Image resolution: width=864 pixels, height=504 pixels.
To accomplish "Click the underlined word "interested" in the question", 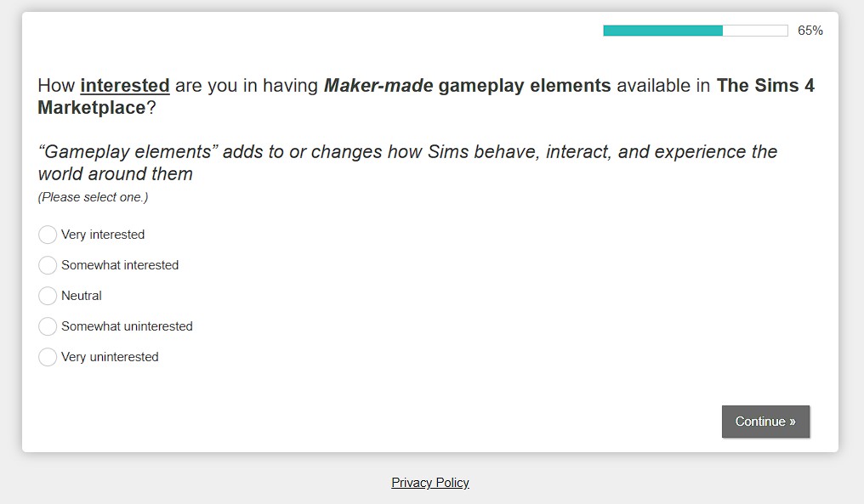I will [125, 85].
